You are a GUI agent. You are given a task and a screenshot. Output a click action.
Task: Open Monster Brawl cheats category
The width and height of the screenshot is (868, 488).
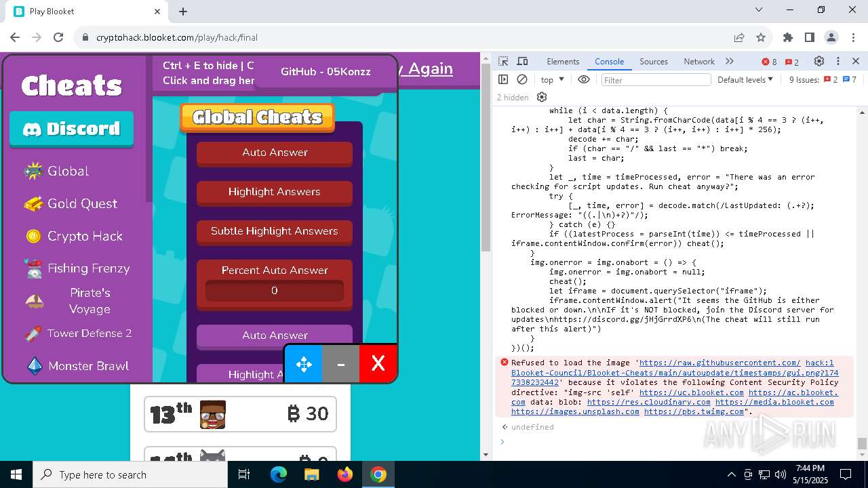(x=77, y=366)
